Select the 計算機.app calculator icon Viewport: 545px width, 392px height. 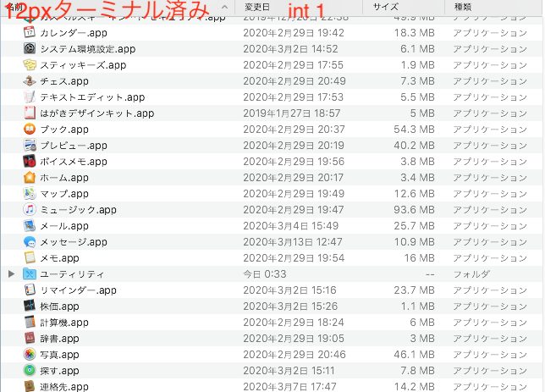30,322
